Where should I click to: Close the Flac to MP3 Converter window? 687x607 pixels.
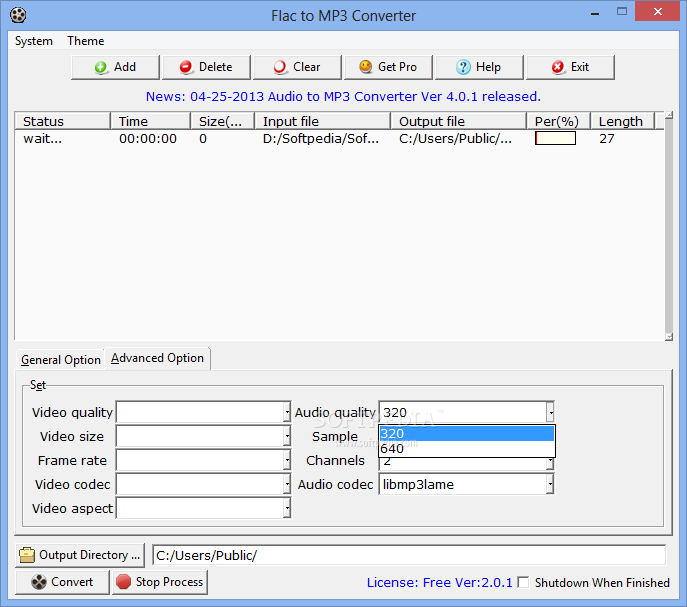pos(657,11)
